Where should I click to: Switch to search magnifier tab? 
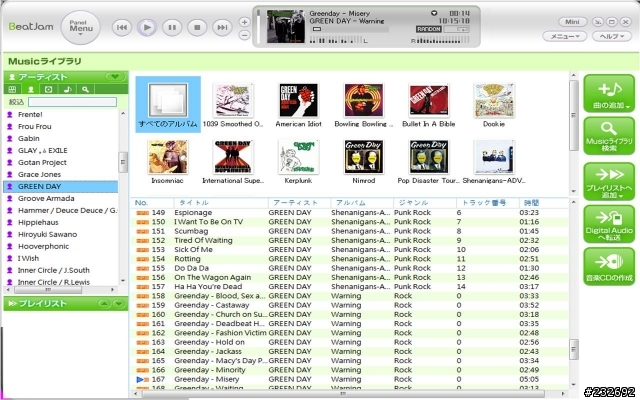point(85,89)
